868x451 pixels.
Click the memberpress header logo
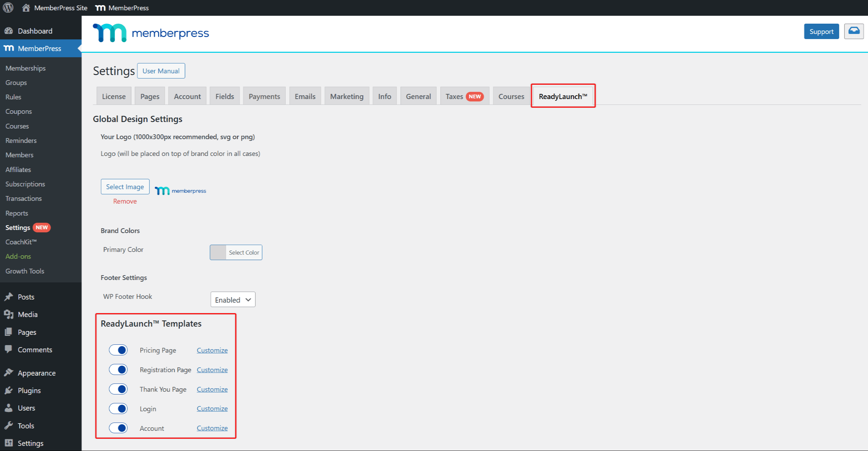click(x=151, y=33)
